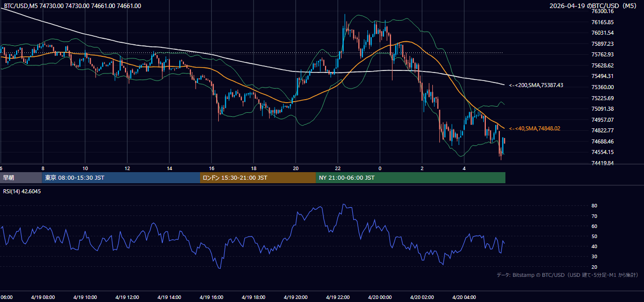Screen dimensions: 644x302
Task: Click hour tick 16 under the price chart
Action: point(212,168)
